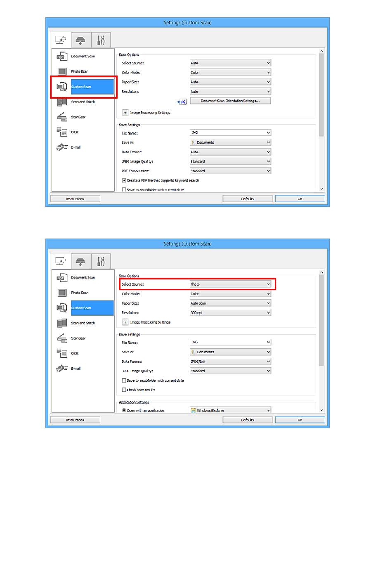Screen dimensions: 392x565
Task: Click OK button in lower dialog
Action: (300, 420)
